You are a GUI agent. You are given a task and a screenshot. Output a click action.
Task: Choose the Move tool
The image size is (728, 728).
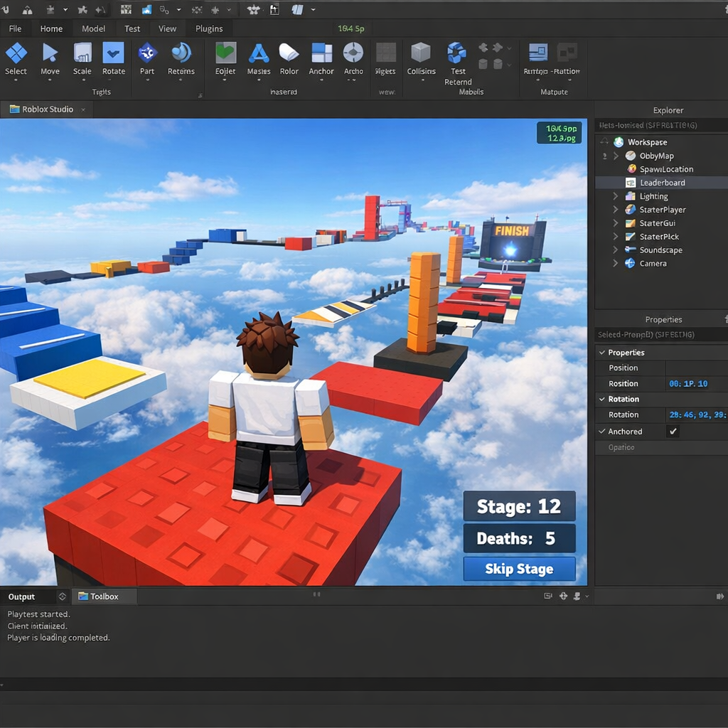[50, 53]
